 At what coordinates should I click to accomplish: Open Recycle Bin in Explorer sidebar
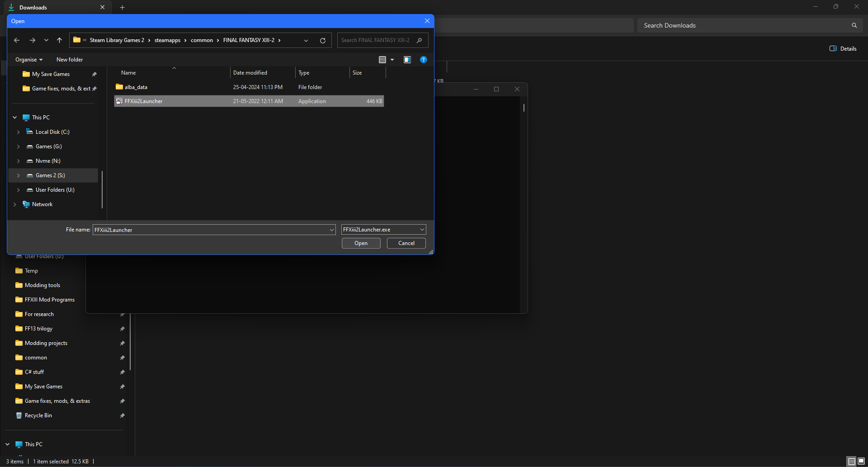click(x=38, y=415)
